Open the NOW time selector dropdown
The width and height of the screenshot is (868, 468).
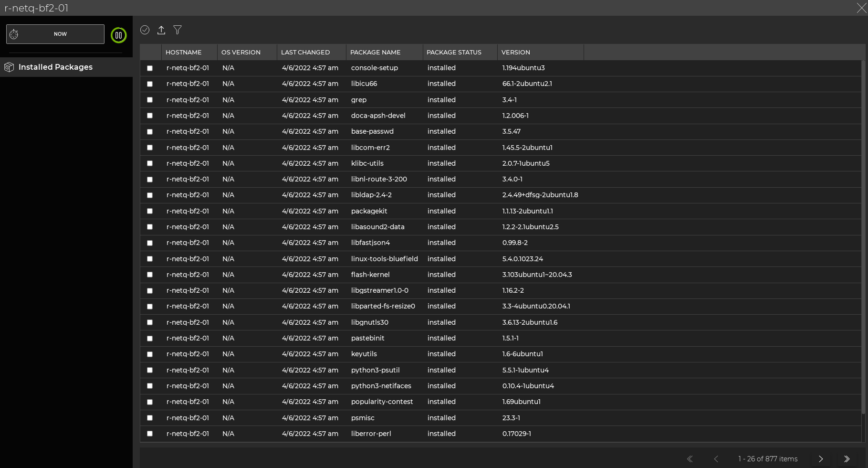[x=60, y=34]
